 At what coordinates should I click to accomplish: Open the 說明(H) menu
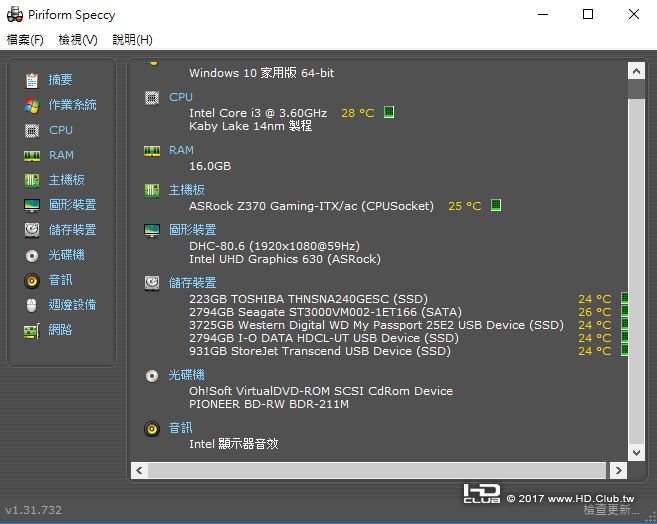tap(132, 40)
